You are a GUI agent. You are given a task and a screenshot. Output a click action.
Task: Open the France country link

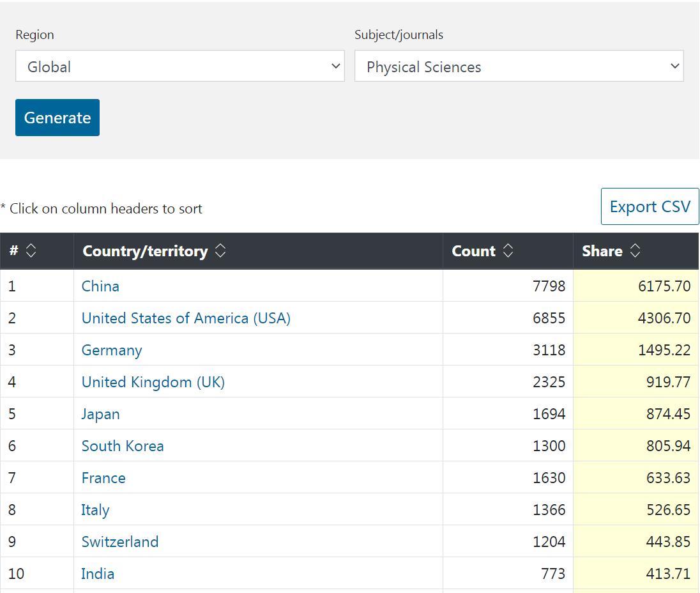(x=103, y=478)
